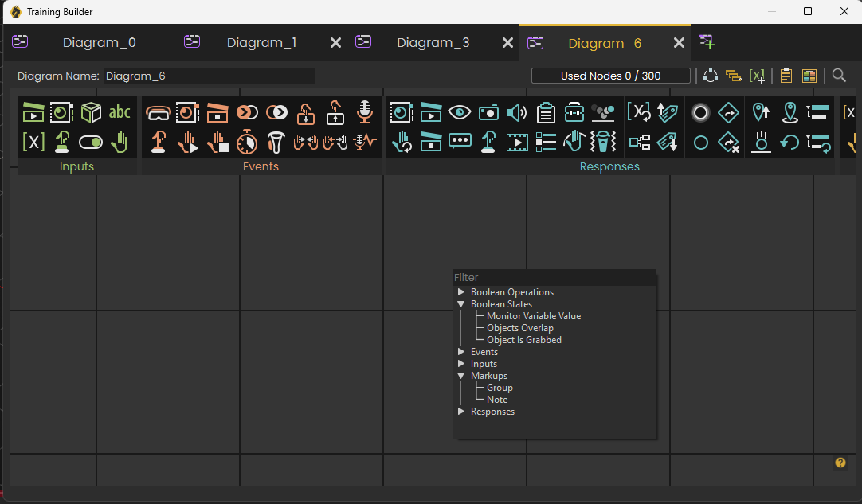
Task: Open the search magnifier in toolbar
Action: coord(839,76)
